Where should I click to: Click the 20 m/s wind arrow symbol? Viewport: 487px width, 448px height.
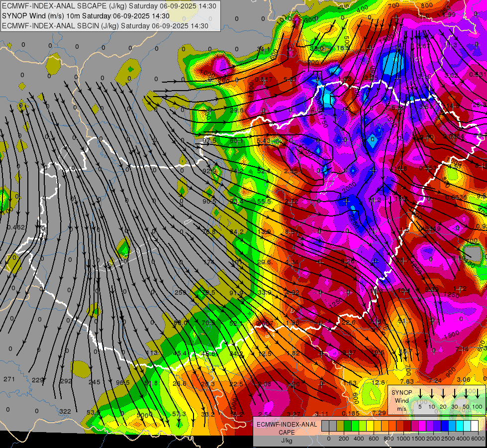[443, 393]
